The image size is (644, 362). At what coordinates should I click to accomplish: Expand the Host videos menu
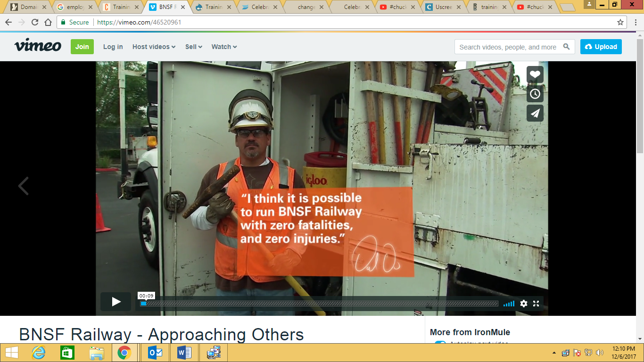click(x=154, y=47)
